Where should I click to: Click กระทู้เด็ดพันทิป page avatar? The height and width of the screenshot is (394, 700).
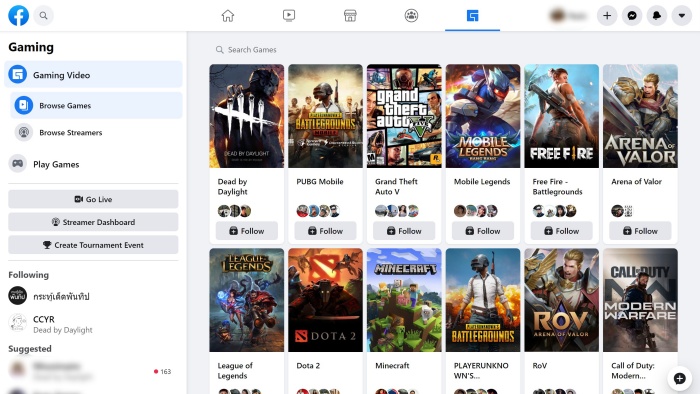(x=18, y=295)
